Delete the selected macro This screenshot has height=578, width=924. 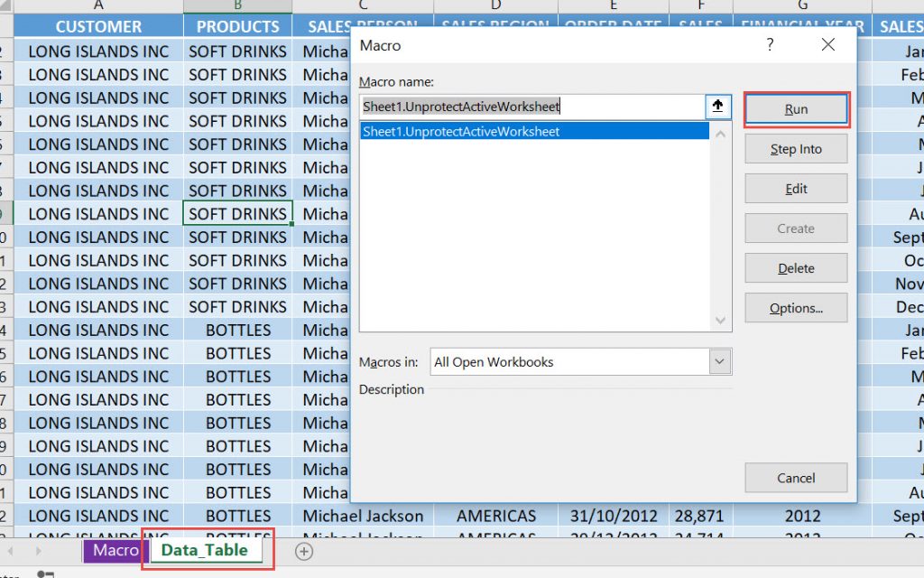click(795, 267)
